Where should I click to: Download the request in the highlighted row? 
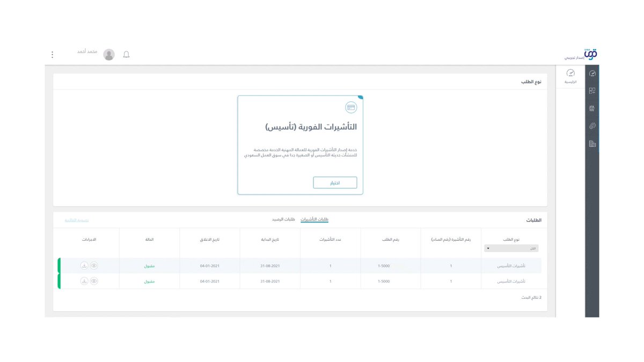click(84, 265)
